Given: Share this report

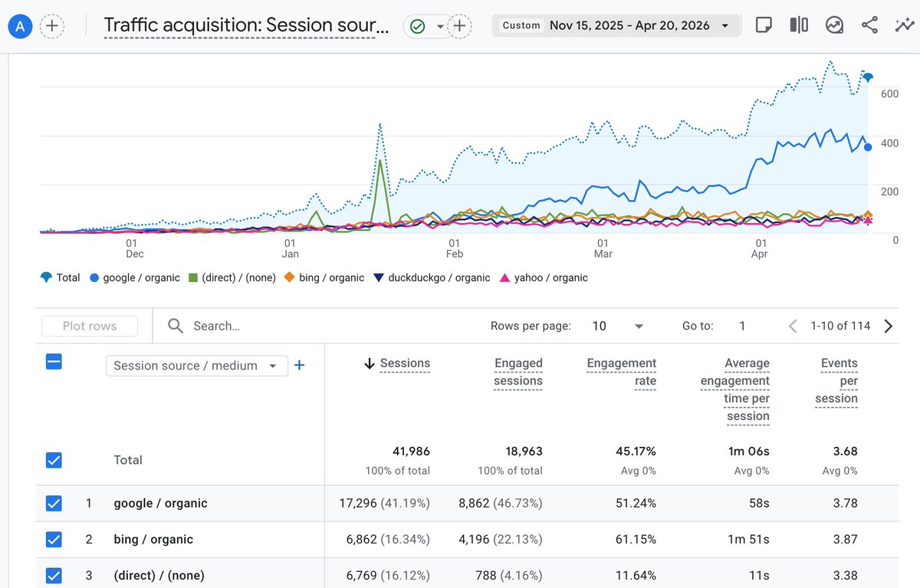Looking at the screenshot, I should click(x=869, y=25).
